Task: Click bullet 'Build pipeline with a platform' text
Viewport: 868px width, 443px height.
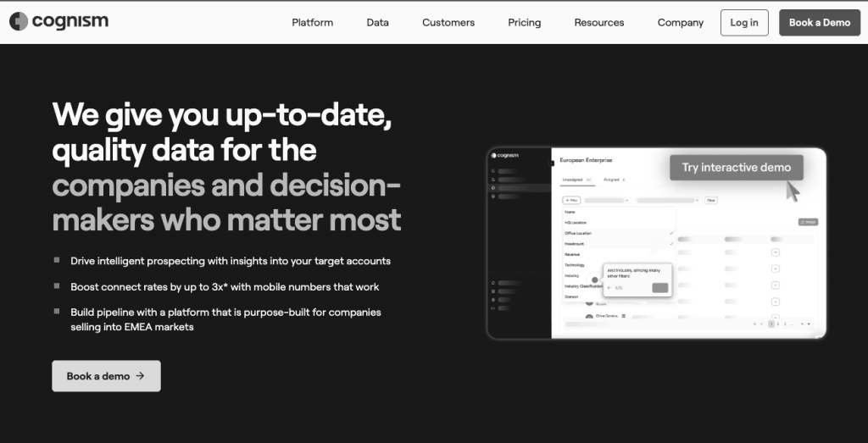Action: [225, 319]
